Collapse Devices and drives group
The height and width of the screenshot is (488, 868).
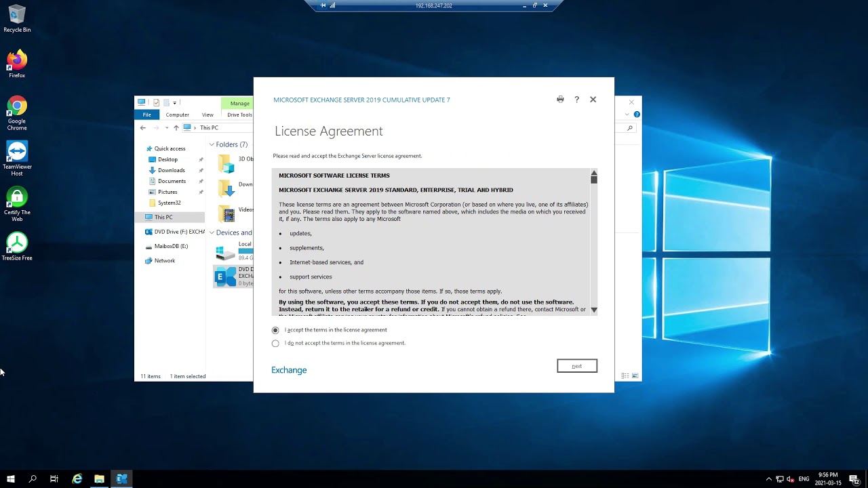click(212, 232)
